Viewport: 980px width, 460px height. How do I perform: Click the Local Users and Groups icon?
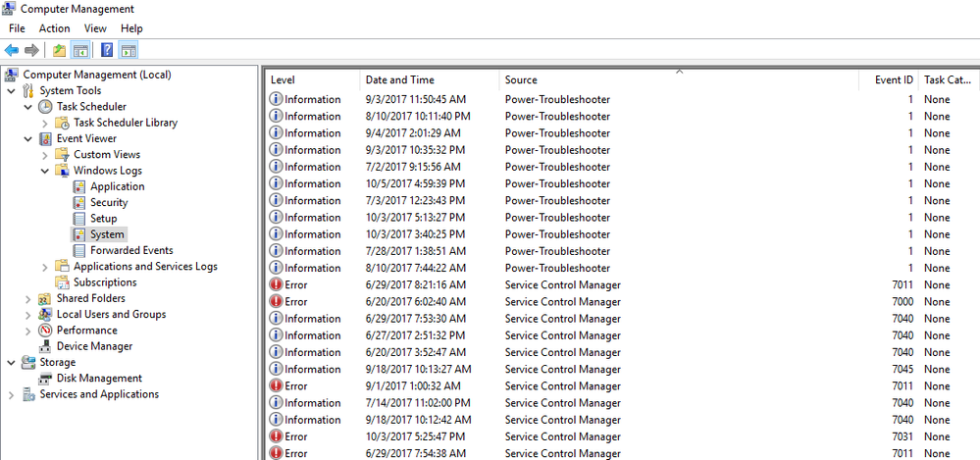46,315
